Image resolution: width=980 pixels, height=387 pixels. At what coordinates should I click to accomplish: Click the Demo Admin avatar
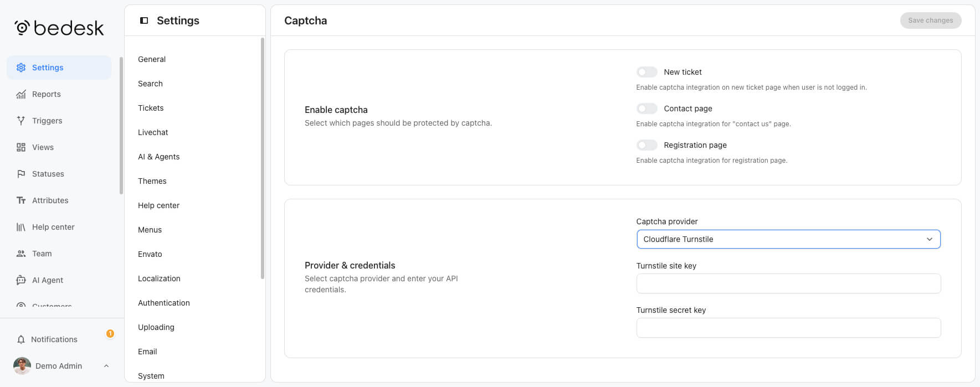[x=22, y=366]
